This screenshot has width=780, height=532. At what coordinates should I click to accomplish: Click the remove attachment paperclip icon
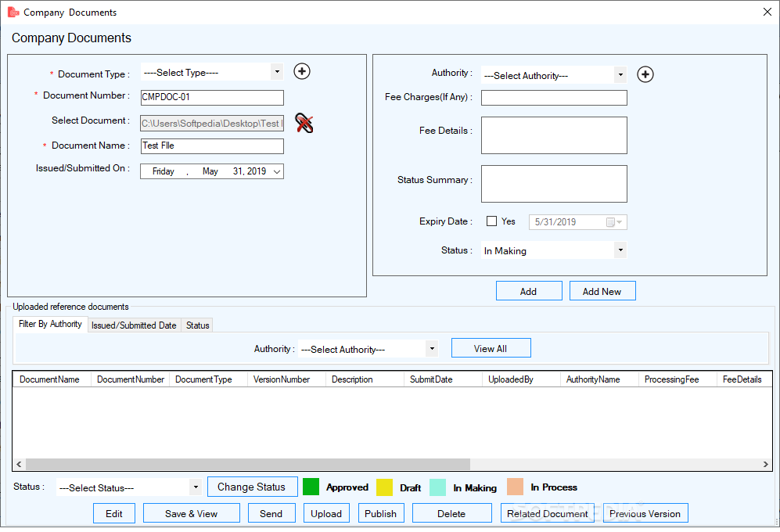tap(304, 123)
